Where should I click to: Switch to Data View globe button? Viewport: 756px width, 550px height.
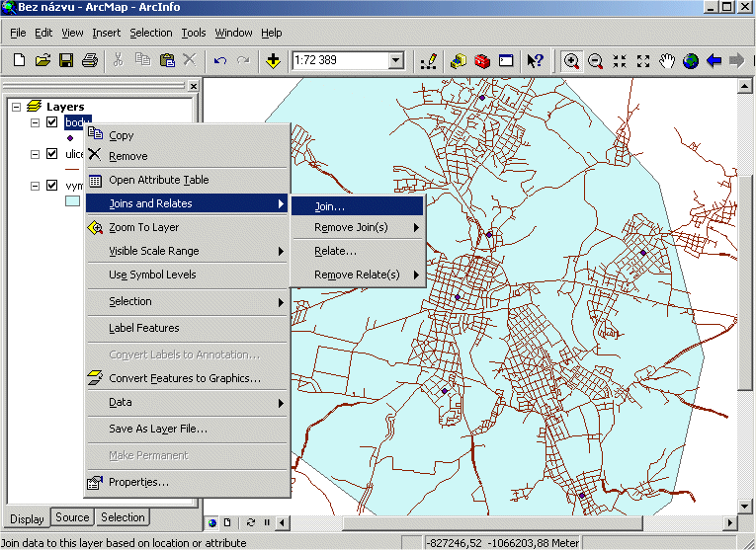[212, 522]
